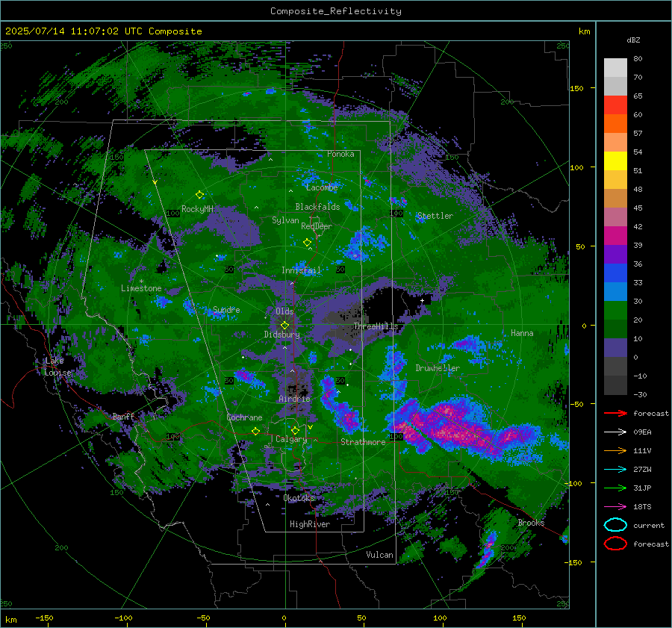Click the Innisfail city label

302,270
